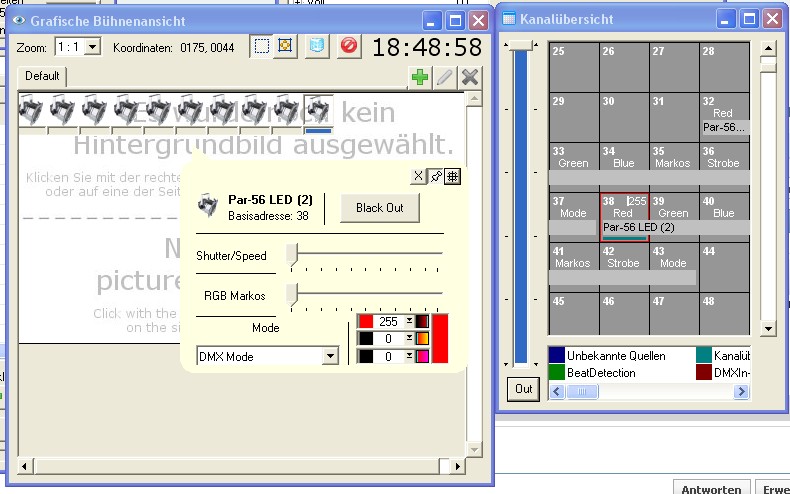
Task: Select channel 40 Blue cell
Action: [x=724, y=217]
